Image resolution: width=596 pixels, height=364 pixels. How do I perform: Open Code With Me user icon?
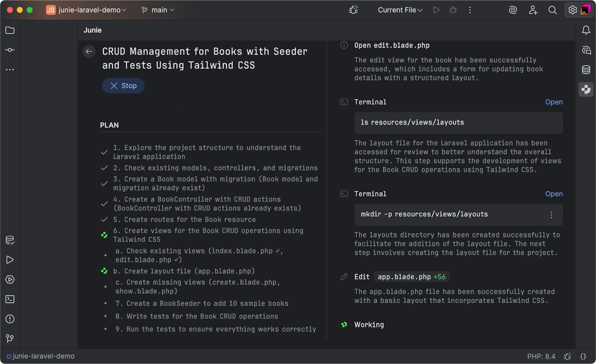(x=533, y=10)
